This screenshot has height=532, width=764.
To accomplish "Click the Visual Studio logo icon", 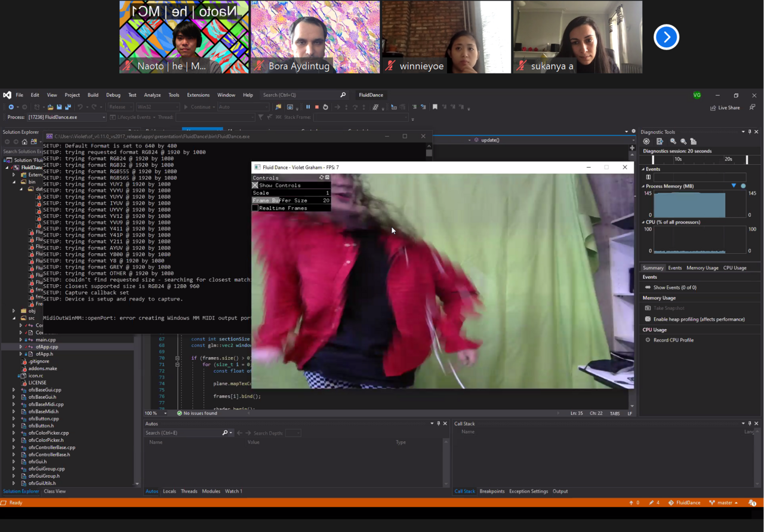I will pos(7,95).
